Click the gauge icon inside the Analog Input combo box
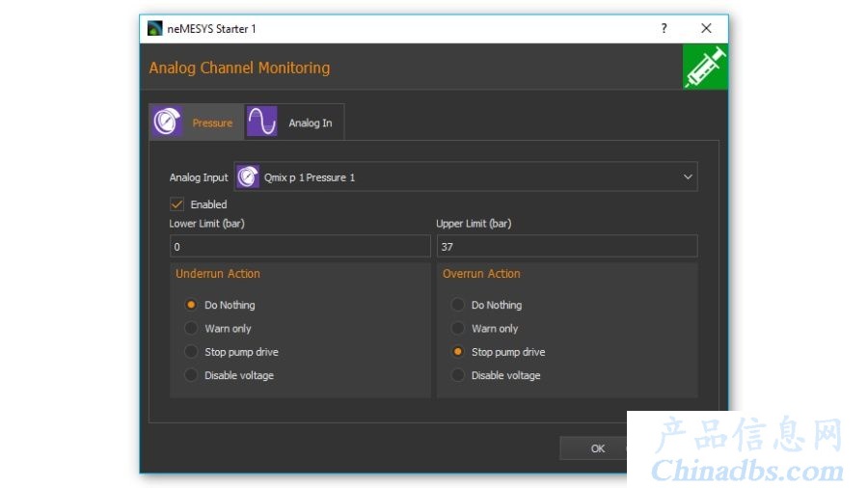The image size is (868, 488). 248,177
